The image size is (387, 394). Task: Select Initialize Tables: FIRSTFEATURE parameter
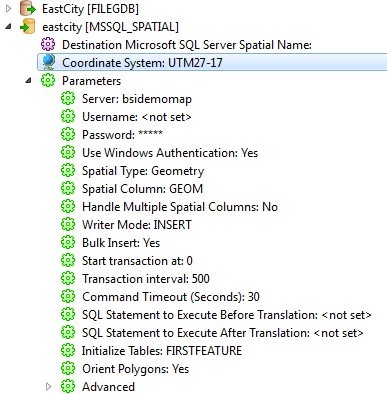click(x=162, y=351)
